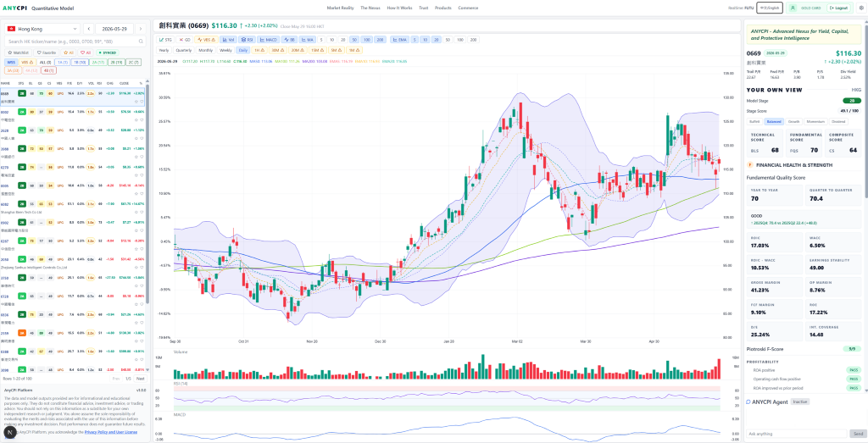Viewport: 868px width, 443px height.
Task: Click the stock list vertical scrollbar
Action: [147, 194]
